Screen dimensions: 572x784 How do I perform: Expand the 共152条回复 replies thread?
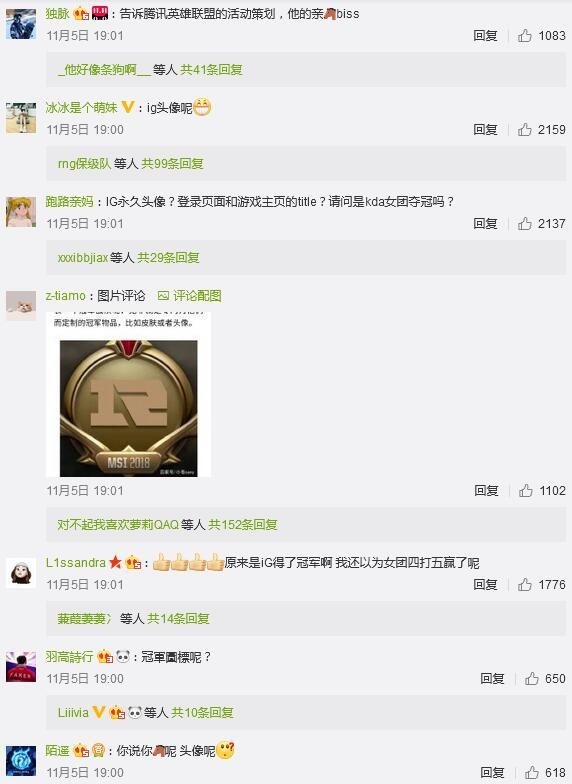[x=242, y=524]
